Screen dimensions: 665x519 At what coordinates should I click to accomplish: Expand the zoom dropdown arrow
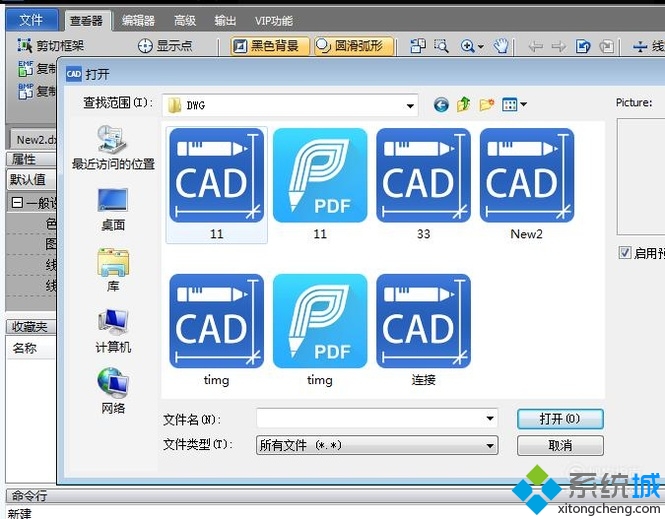[x=481, y=46]
